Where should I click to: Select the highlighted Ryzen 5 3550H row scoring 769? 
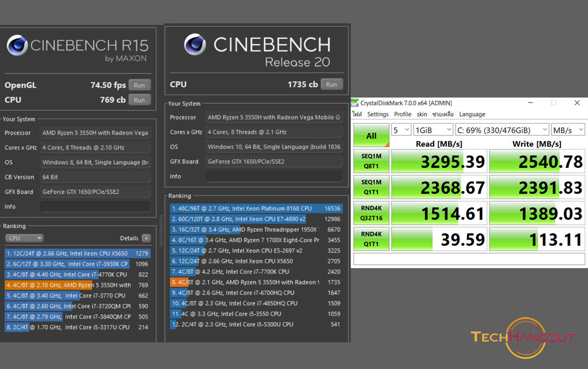point(78,285)
